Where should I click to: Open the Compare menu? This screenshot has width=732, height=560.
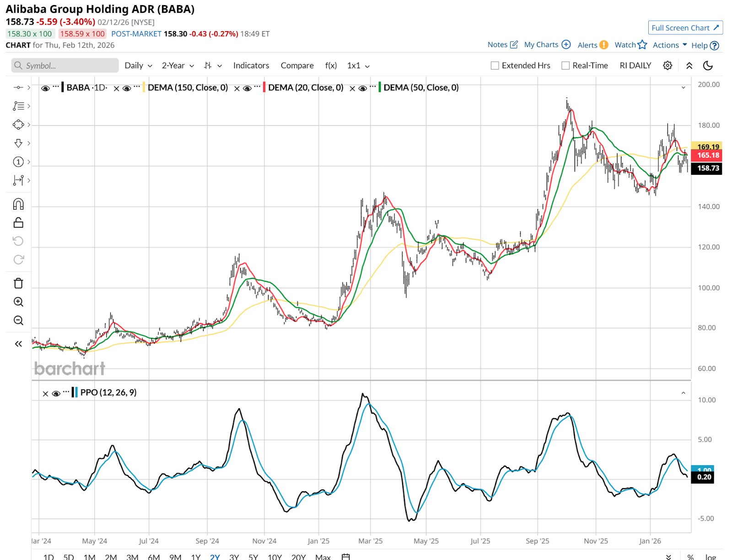tap(297, 65)
